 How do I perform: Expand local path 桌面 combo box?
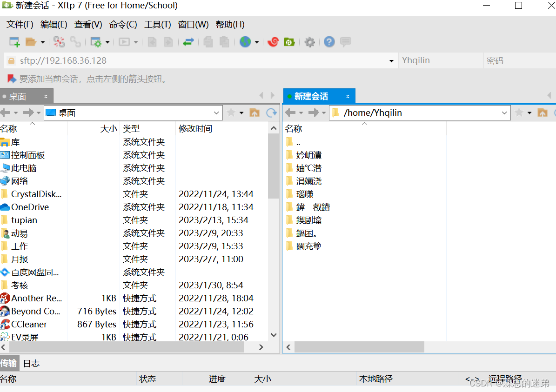point(216,113)
